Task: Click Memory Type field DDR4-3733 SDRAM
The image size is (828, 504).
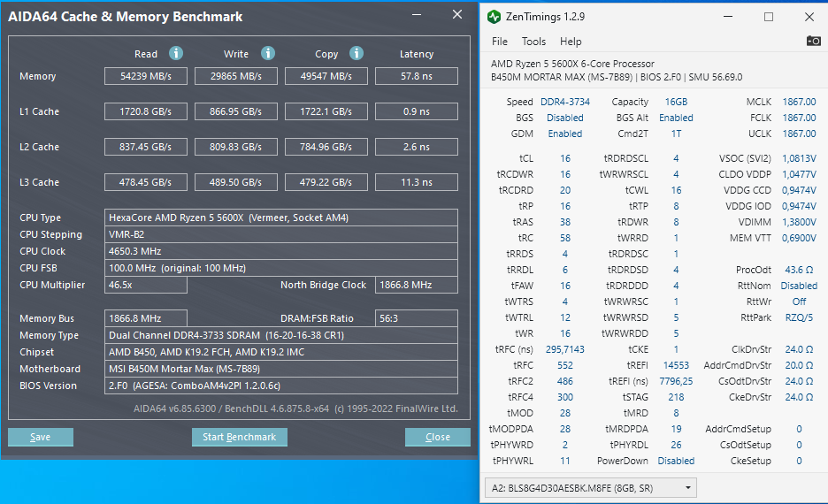Action: pos(281,335)
